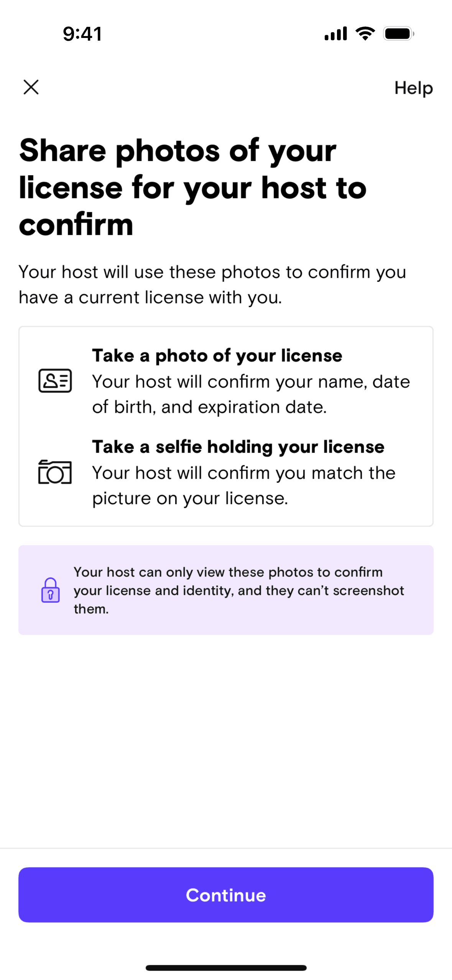452x980 pixels.
Task: Tap the battery indicator icon
Action: (399, 34)
